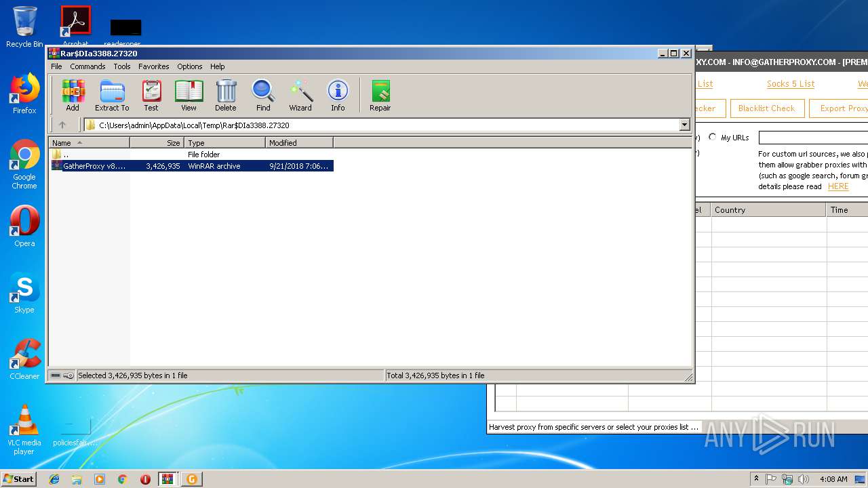Open Windows Explorer folder taskbar icon

[x=77, y=479]
